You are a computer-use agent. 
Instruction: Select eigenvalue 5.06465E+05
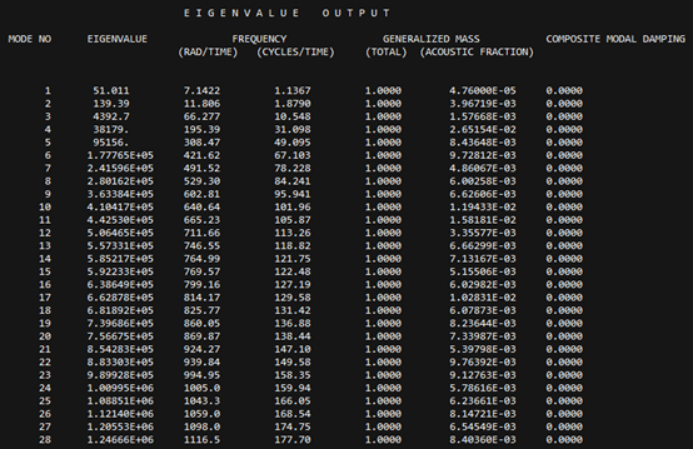click(x=120, y=233)
